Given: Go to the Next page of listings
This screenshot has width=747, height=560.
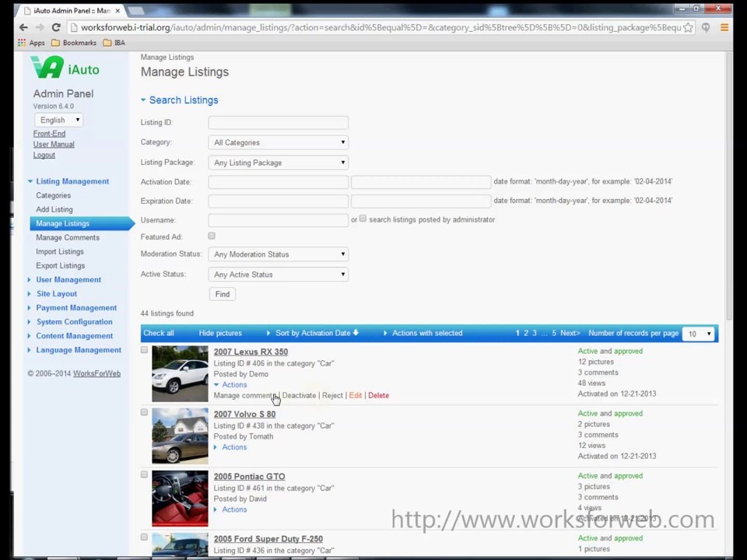Looking at the screenshot, I should (x=570, y=334).
